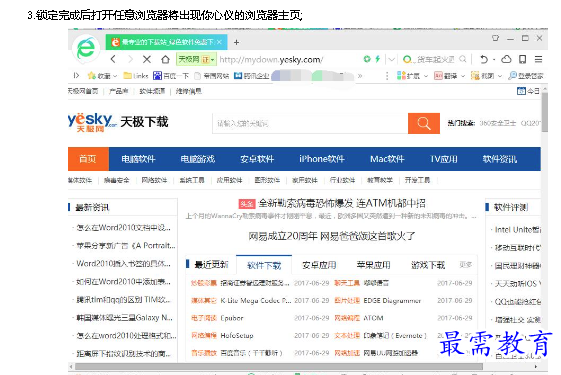
Task: Switch to the 游戏下载 tab
Action: [428, 265]
